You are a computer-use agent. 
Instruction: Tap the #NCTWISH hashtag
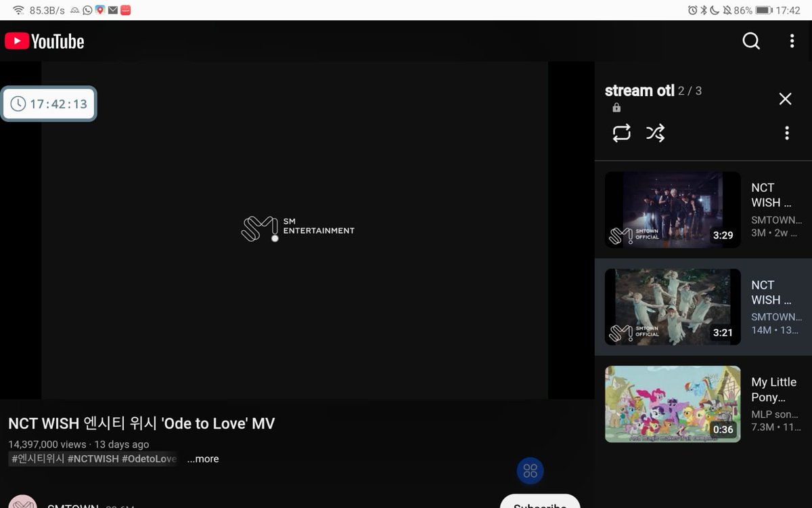93,459
